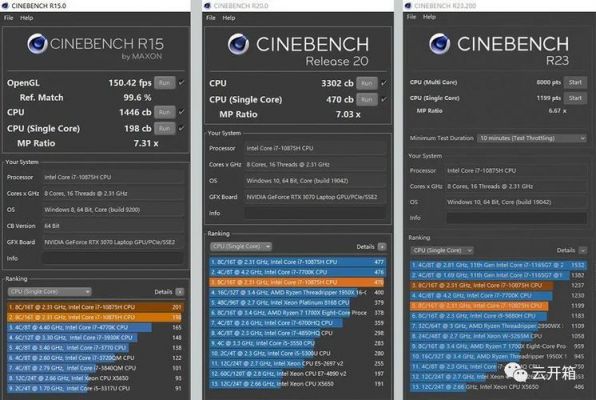
Task: Select R23 ranking row scoring 1532
Action: 498,265
